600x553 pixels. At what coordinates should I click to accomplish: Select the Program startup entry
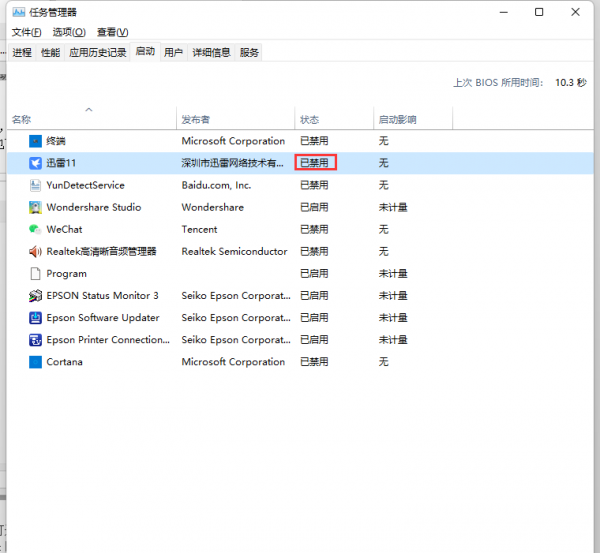[x=67, y=274]
